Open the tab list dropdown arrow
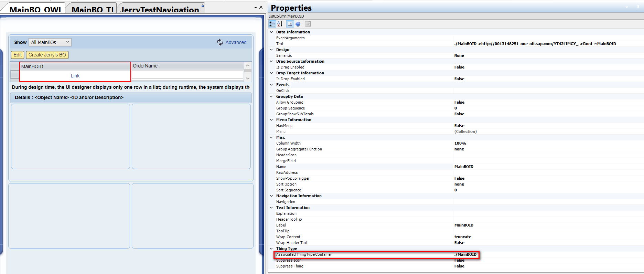The width and height of the screenshot is (644, 274). point(256,8)
